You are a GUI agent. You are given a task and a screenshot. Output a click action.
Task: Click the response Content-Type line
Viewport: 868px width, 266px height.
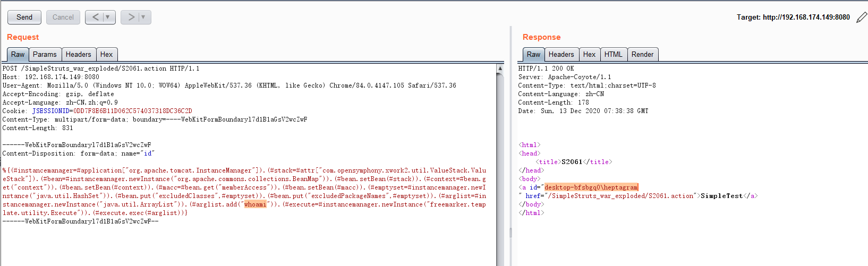pos(587,85)
